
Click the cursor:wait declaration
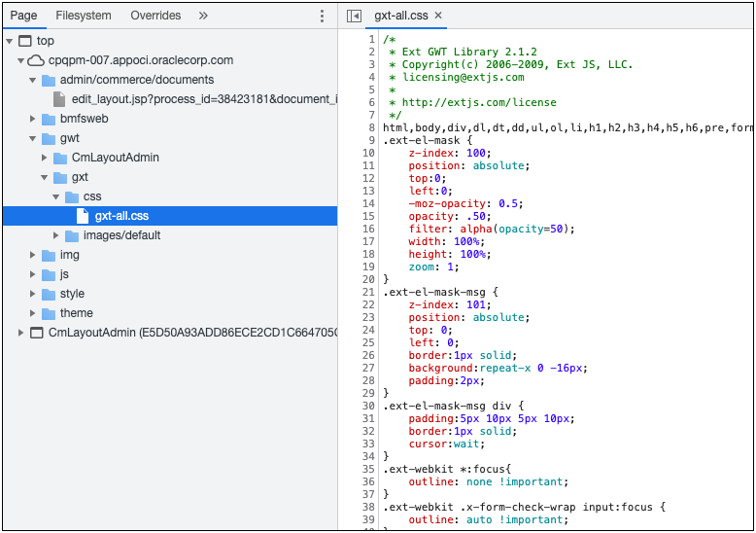(446, 444)
